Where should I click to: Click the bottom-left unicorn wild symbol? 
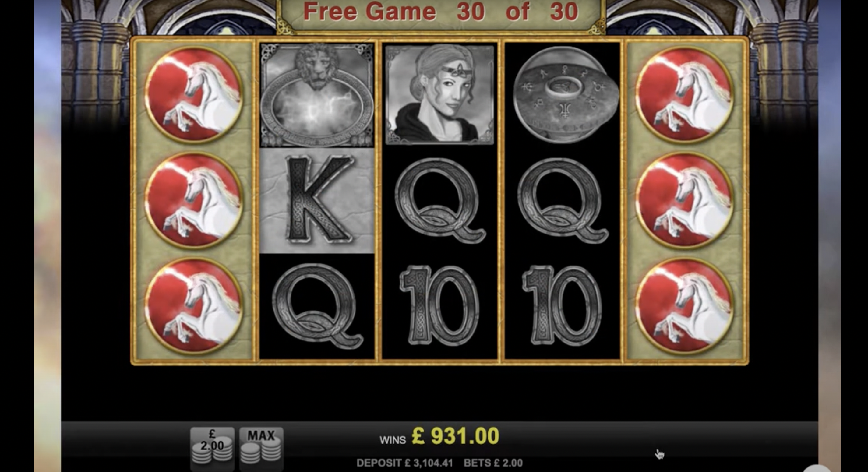pos(194,306)
